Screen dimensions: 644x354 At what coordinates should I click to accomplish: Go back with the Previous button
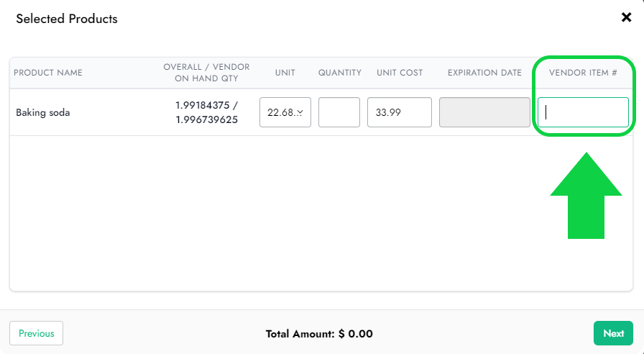36,333
